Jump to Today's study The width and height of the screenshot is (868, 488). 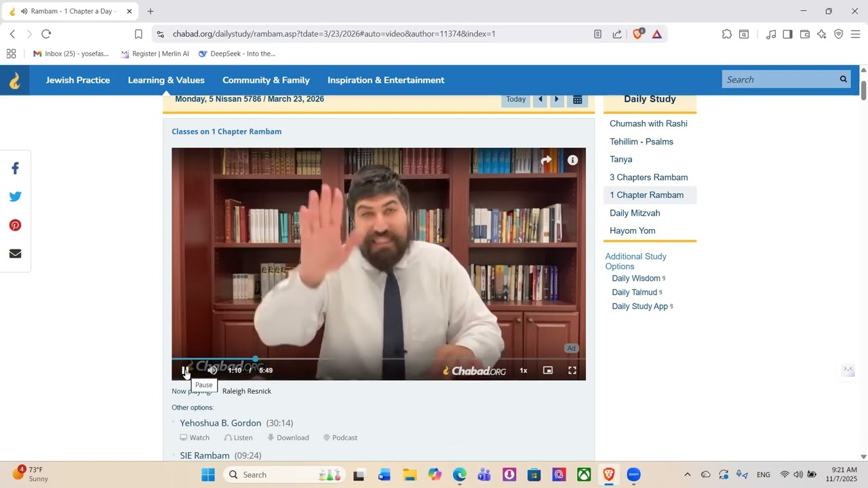(516, 99)
